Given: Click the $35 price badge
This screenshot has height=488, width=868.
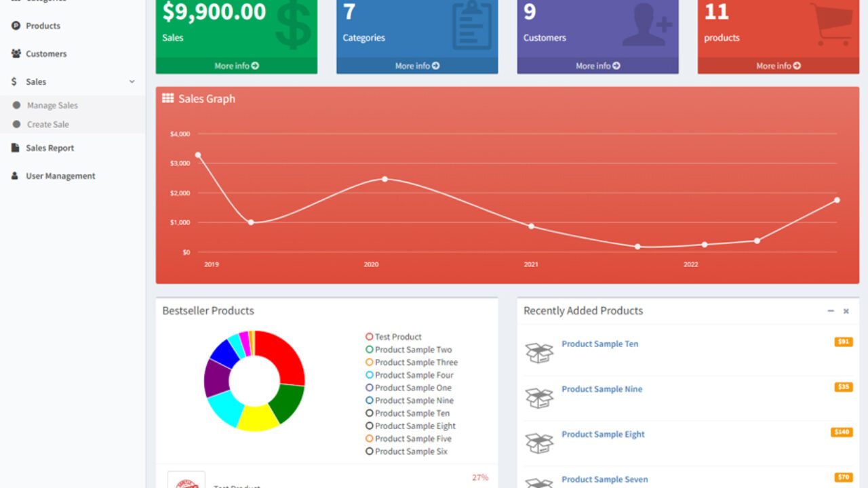Looking at the screenshot, I should [844, 387].
